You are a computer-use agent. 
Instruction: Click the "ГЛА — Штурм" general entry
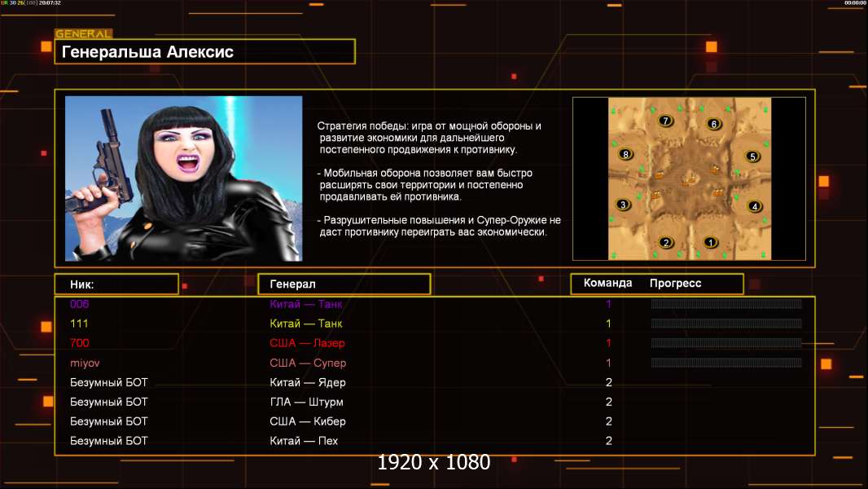coord(306,402)
